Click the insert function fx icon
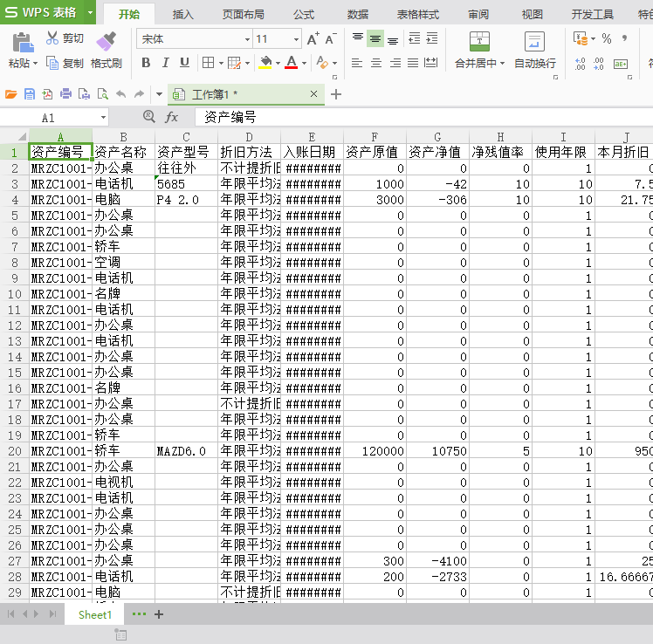The width and height of the screenshot is (653, 644). click(172, 117)
